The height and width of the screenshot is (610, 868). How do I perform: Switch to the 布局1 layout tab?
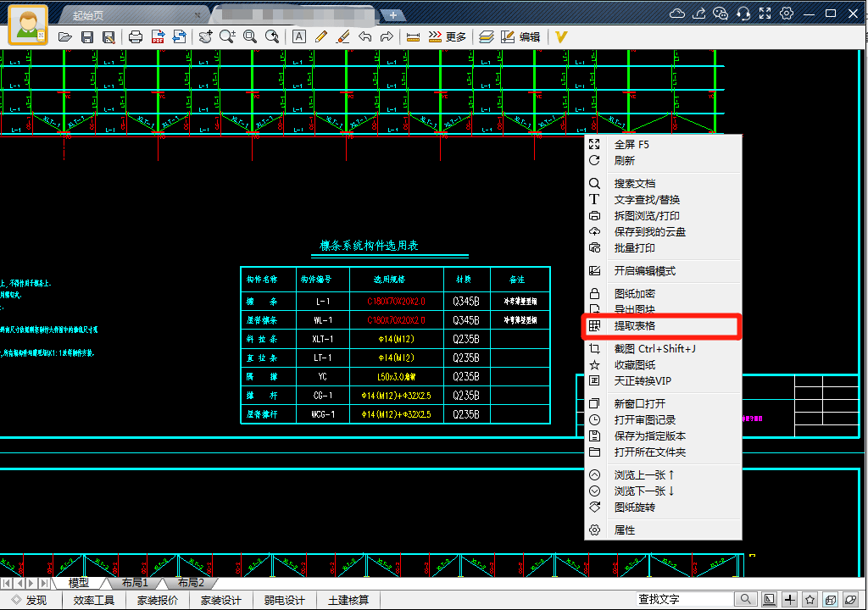[135, 583]
